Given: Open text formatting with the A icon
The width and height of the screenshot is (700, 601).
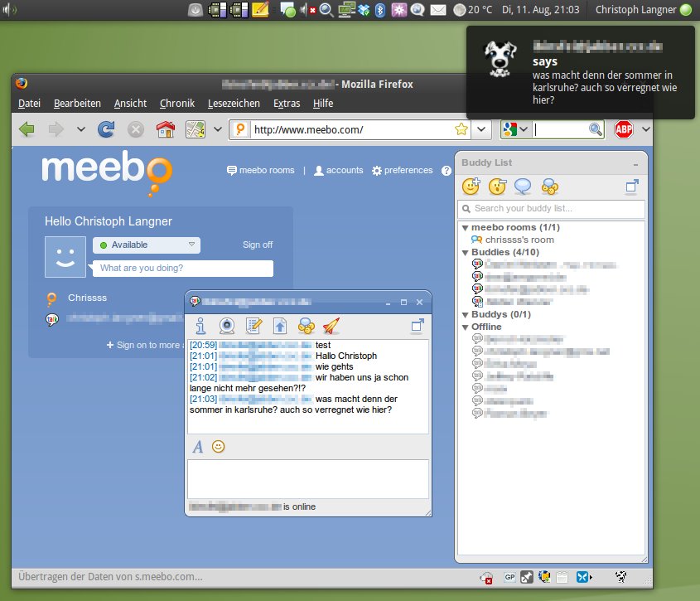Looking at the screenshot, I should click(198, 446).
